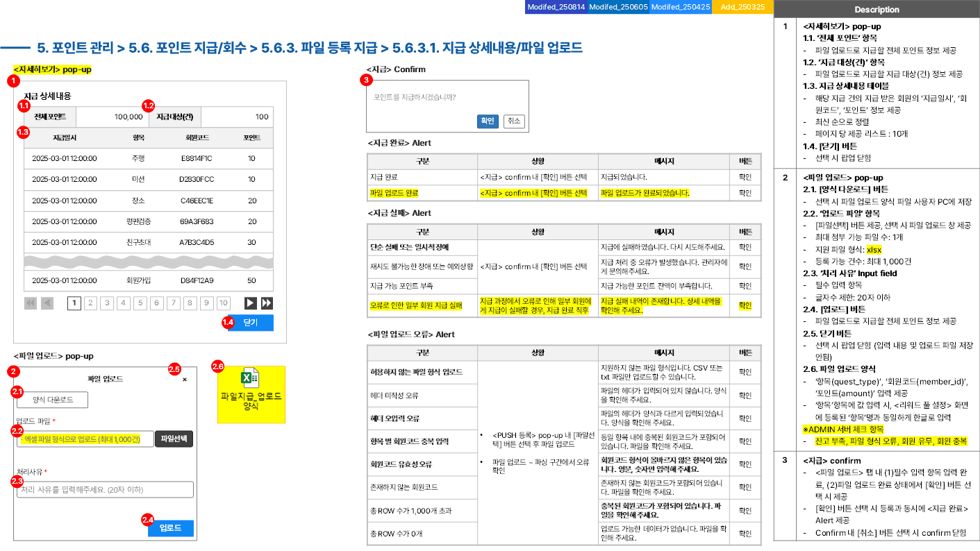980x551 pixels.
Task: Open page 10 in pagination
Action: point(223,303)
